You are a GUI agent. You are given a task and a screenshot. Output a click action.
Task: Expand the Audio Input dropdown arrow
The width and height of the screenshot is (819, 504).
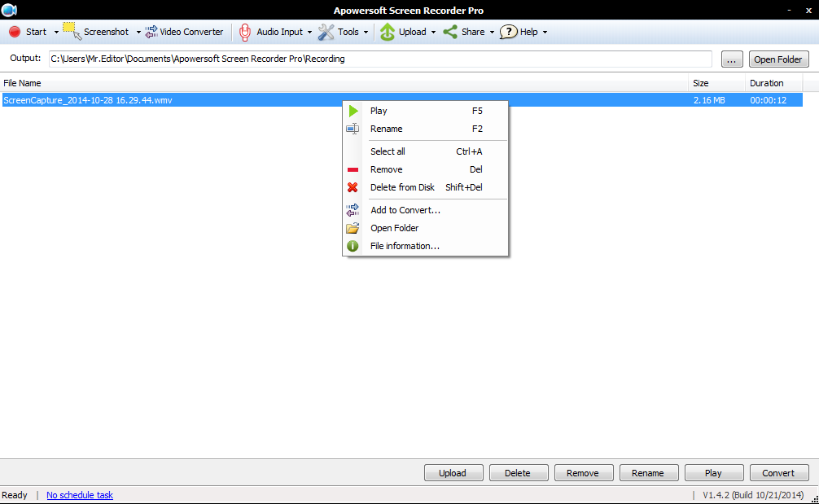pyautogui.click(x=309, y=33)
